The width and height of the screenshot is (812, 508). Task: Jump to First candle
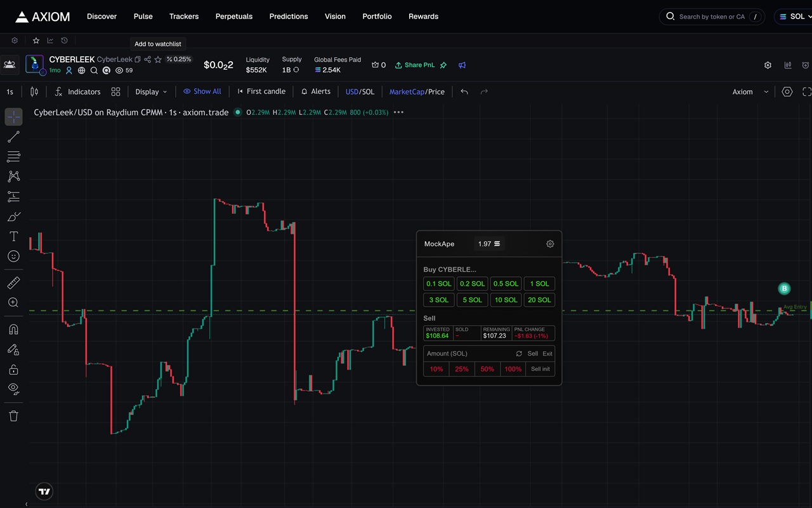(x=261, y=91)
